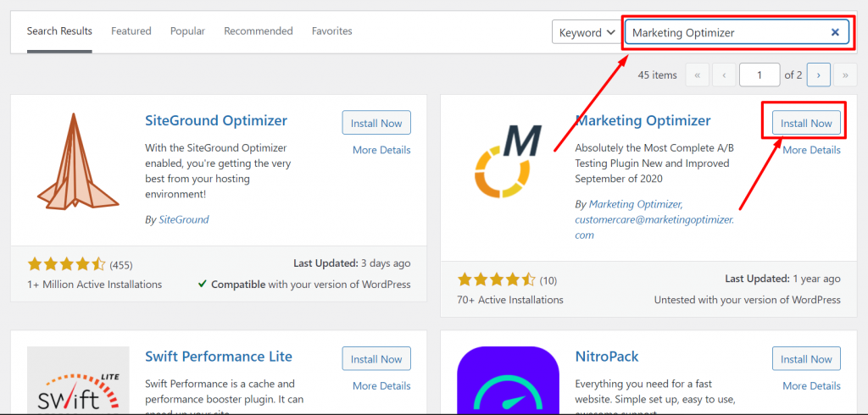868x415 pixels.
Task: Click the "1+ Million Active Installations" text
Action: tap(95, 285)
